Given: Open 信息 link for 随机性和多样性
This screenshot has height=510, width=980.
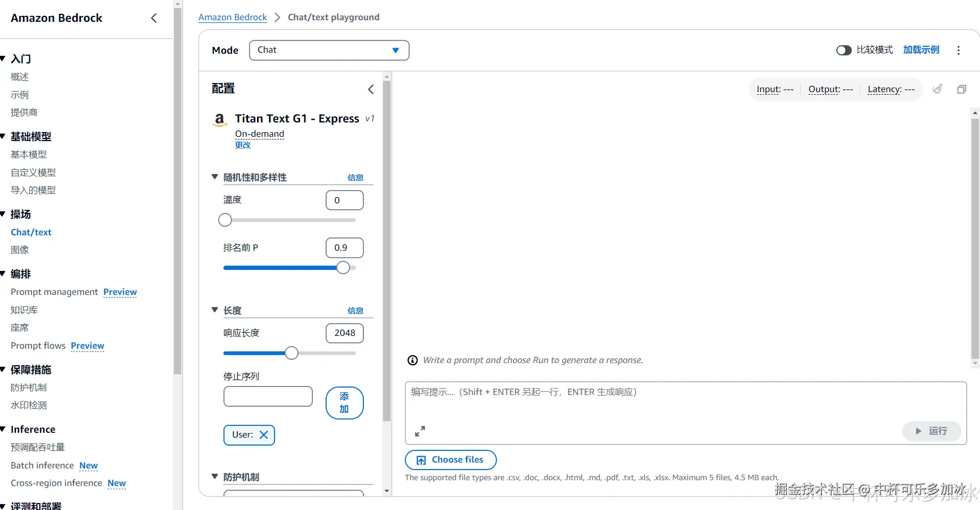Looking at the screenshot, I should pyautogui.click(x=355, y=177).
